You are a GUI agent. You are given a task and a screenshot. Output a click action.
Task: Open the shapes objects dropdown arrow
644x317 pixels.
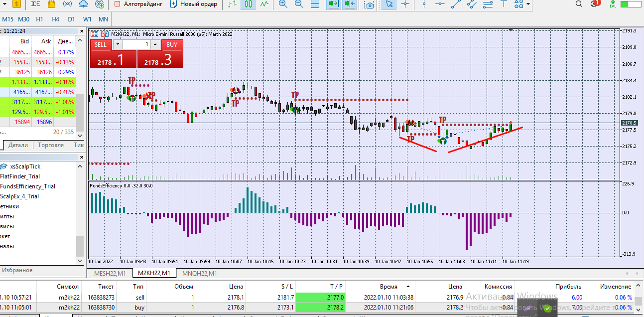(528, 4)
